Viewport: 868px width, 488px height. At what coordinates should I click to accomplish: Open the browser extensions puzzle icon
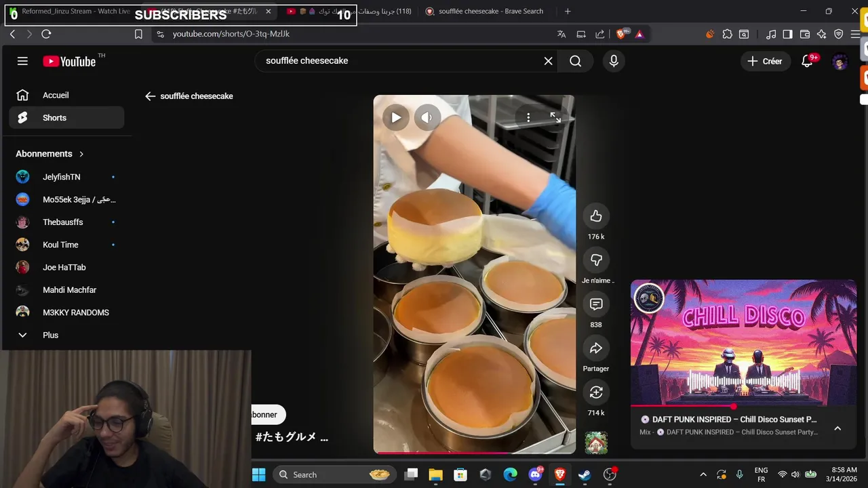pos(727,34)
